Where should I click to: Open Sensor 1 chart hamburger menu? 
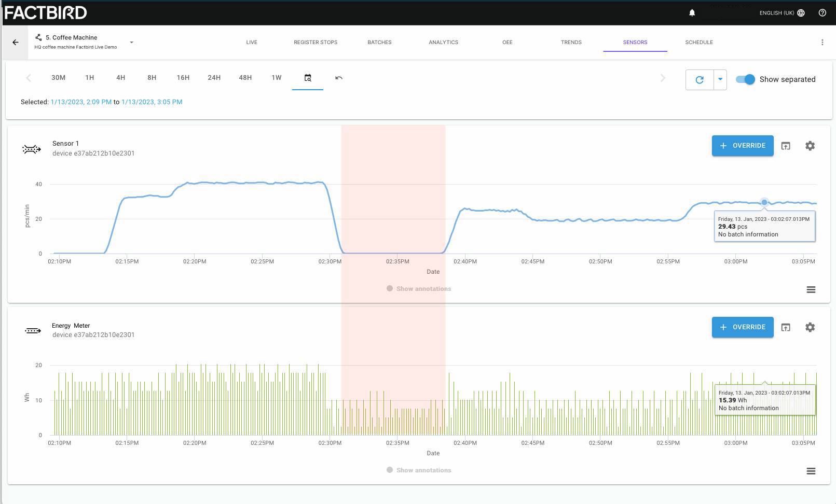click(x=811, y=289)
